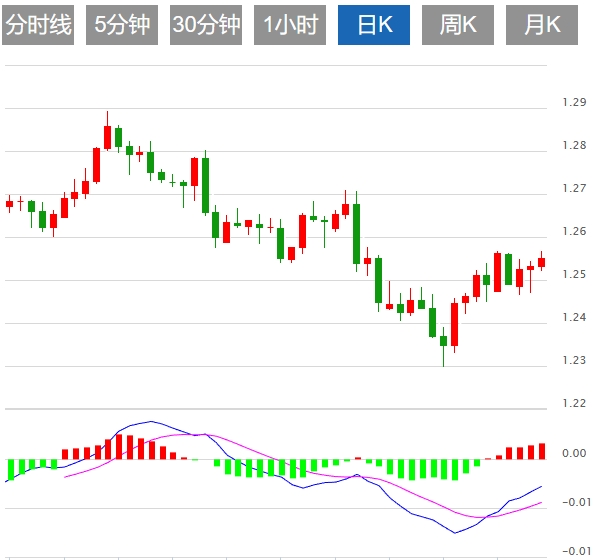Select the 5分钟 chart interval
610x560 pixels.
pos(122,25)
